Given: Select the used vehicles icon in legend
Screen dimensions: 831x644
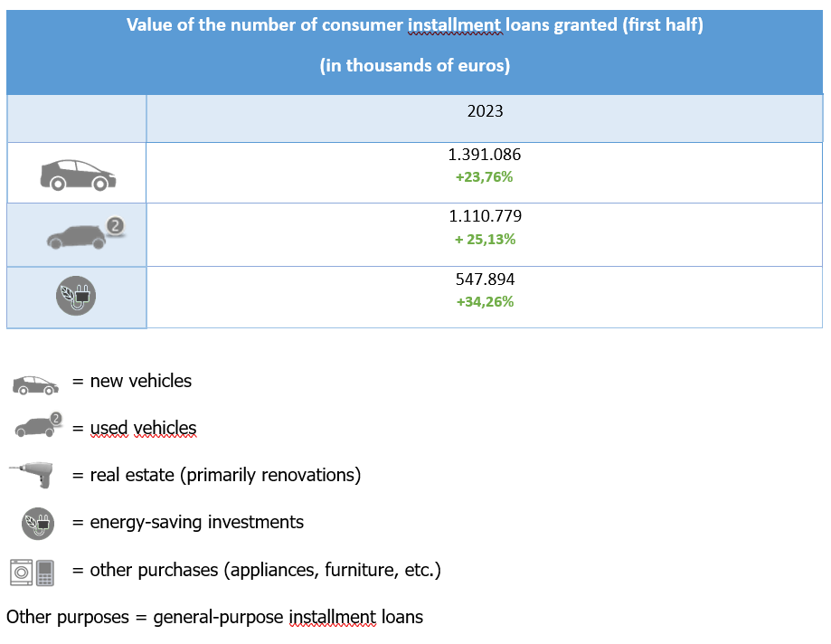Looking at the screenshot, I should [x=40, y=427].
